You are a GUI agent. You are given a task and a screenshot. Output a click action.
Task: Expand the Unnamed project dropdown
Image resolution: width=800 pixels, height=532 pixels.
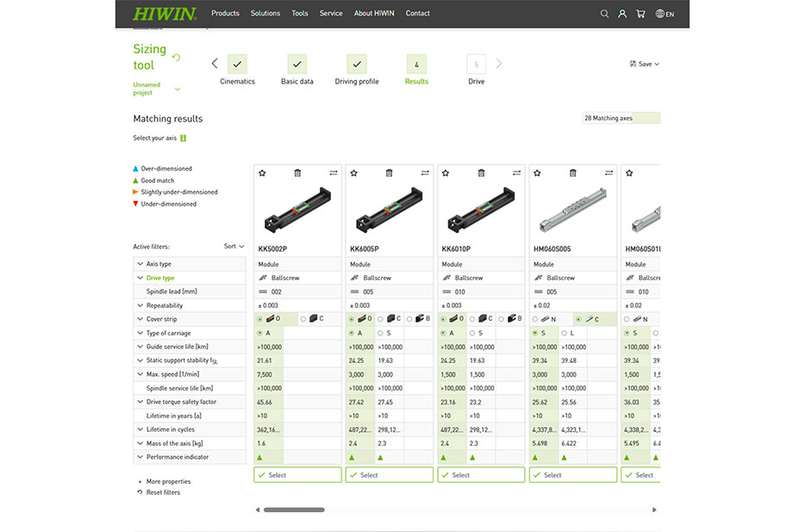(x=178, y=89)
